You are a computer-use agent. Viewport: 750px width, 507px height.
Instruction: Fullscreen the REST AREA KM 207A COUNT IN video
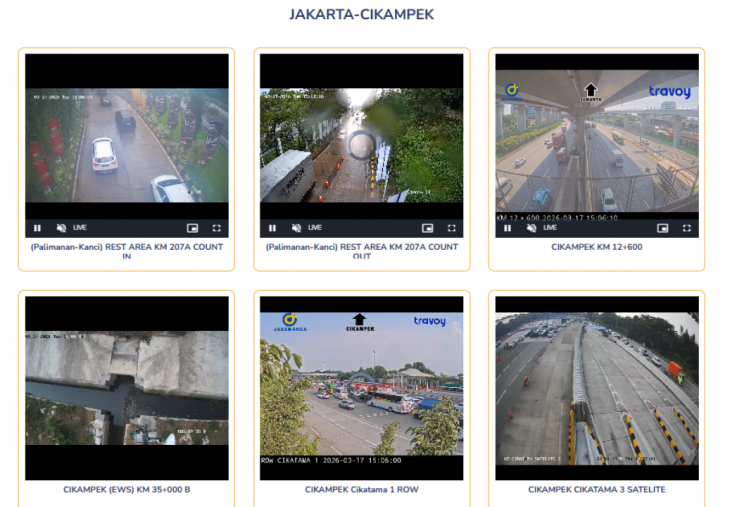[217, 228]
